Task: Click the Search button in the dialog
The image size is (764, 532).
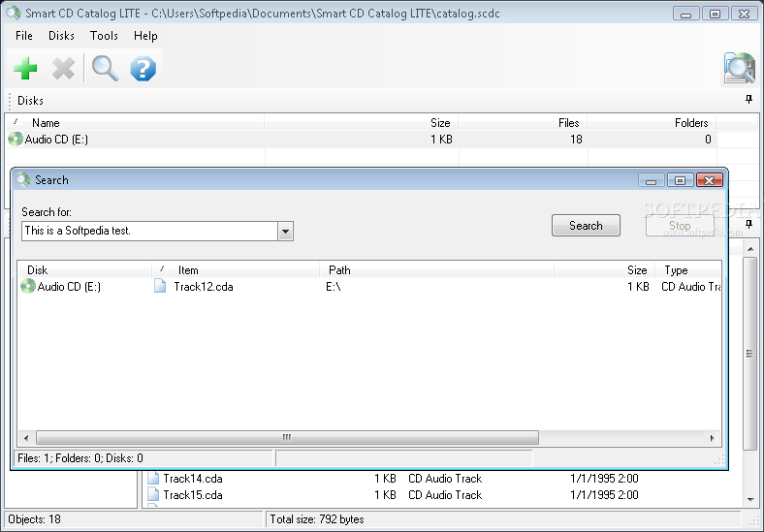Action: point(586,226)
